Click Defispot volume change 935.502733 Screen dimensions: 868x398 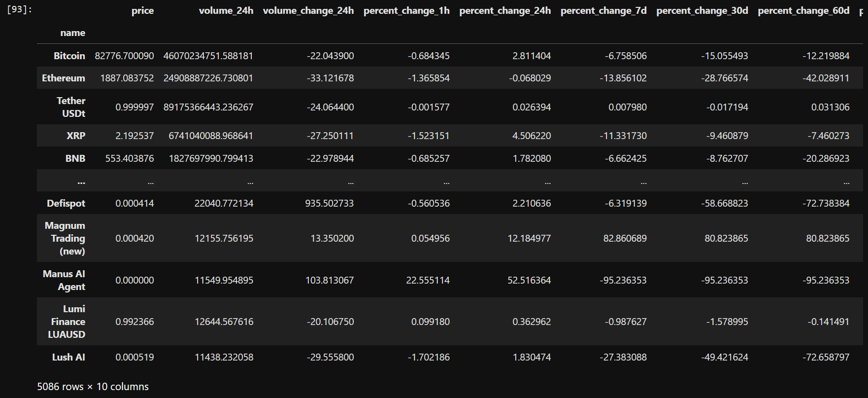point(329,203)
